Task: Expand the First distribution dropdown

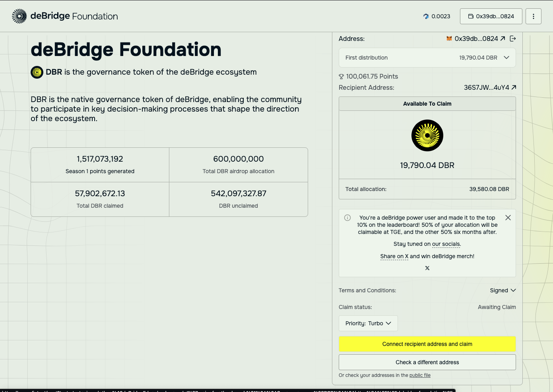Action: [x=427, y=58]
